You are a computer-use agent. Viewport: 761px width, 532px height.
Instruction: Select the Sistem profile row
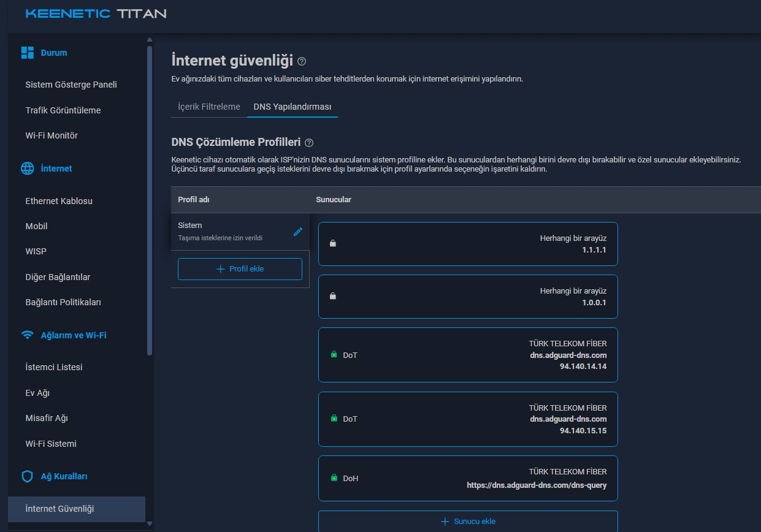pyautogui.click(x=240, y=232)
